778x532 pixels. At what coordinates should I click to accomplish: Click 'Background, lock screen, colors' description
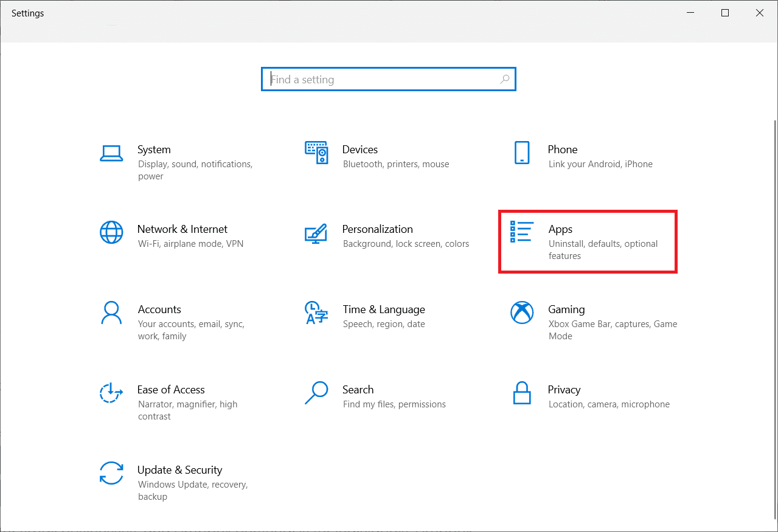coord(406,244)
